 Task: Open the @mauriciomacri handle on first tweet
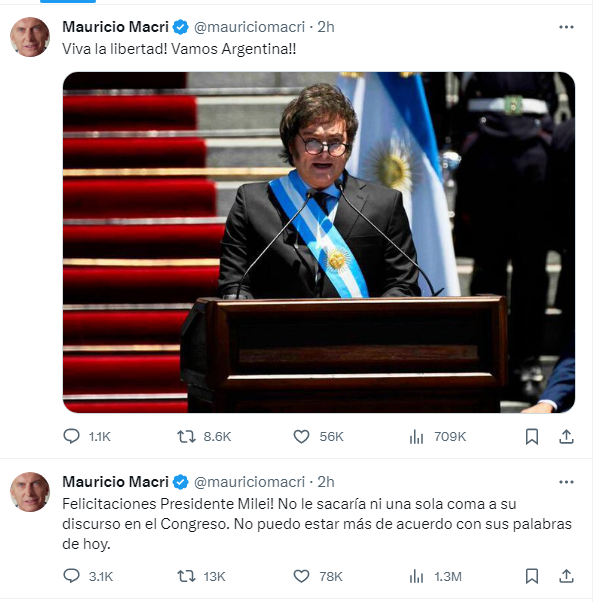[x=250, y=27]
